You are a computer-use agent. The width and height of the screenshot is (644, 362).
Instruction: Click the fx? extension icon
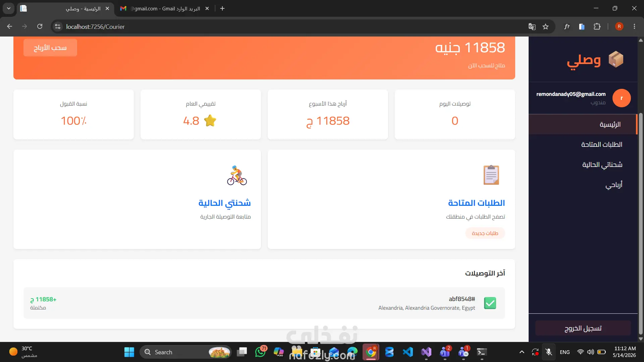coord(567,26)
